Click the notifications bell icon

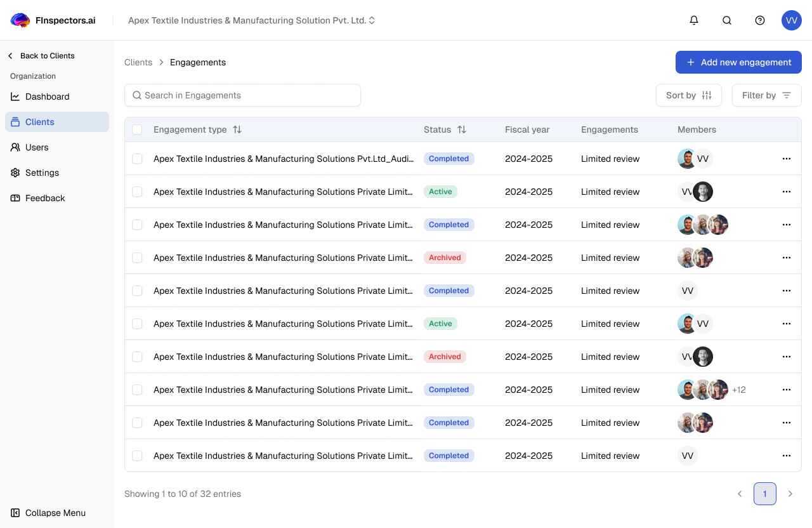pyautogui.click(x=694, y=20)
